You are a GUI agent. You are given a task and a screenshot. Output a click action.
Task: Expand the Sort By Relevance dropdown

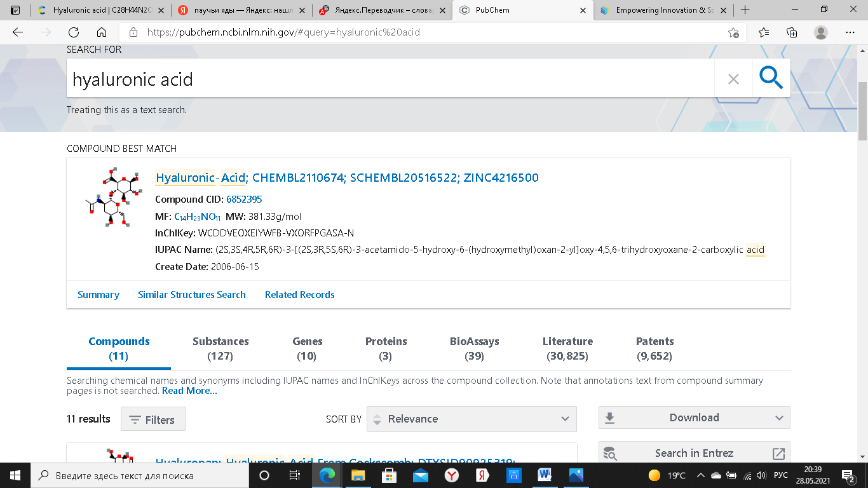coord(471,419)
